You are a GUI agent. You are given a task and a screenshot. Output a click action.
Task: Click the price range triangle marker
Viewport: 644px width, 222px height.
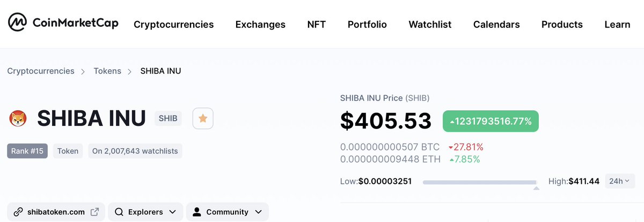pyautogui.click(x=536, y=188)
